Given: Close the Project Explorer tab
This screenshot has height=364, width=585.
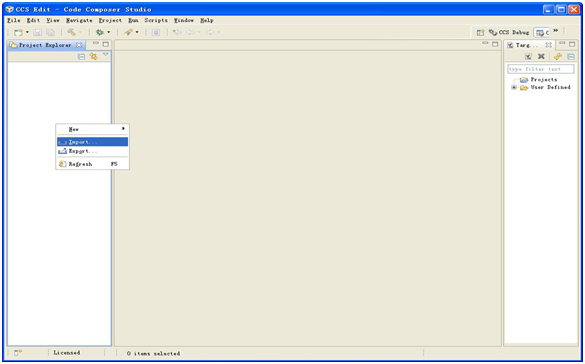Looking at the screenshot, I should pos(79,45).
